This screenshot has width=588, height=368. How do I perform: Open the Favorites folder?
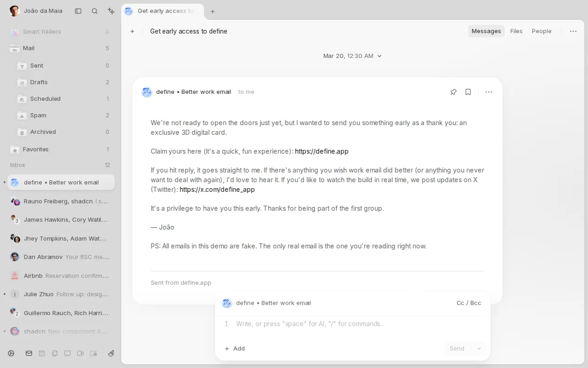tap(61, 149)
